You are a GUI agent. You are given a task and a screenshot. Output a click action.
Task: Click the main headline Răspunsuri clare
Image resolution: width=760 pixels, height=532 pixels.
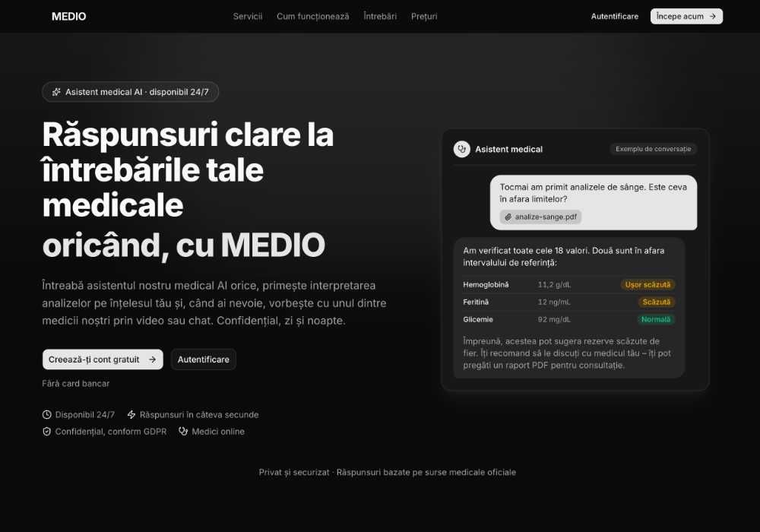pos(188,191)
